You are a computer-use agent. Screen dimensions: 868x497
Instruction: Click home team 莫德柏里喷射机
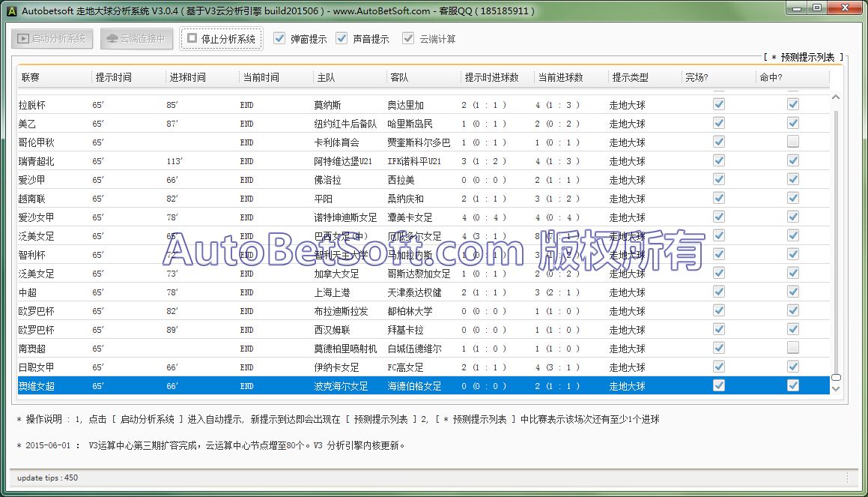(345, 349)
